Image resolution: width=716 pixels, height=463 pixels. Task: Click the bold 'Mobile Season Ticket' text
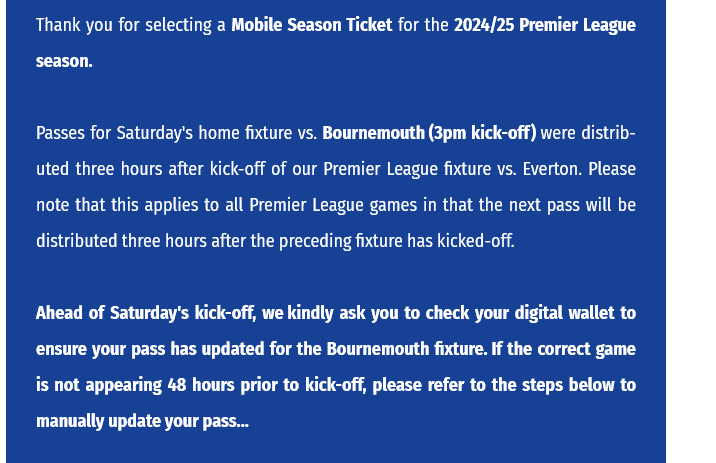311,25
